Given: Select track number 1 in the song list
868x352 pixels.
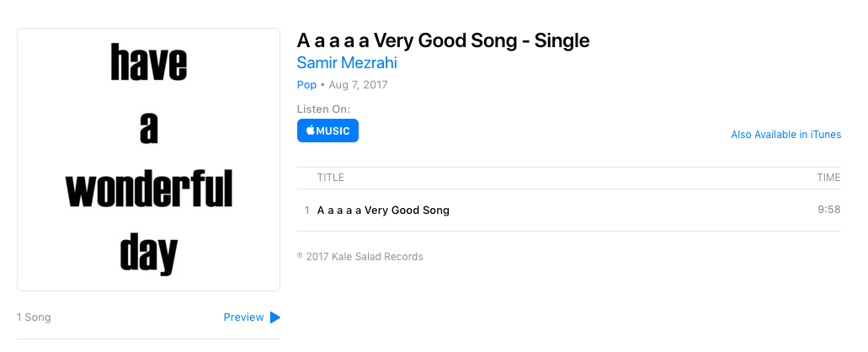Looking at the screenshot, I should tap(306, 211).
